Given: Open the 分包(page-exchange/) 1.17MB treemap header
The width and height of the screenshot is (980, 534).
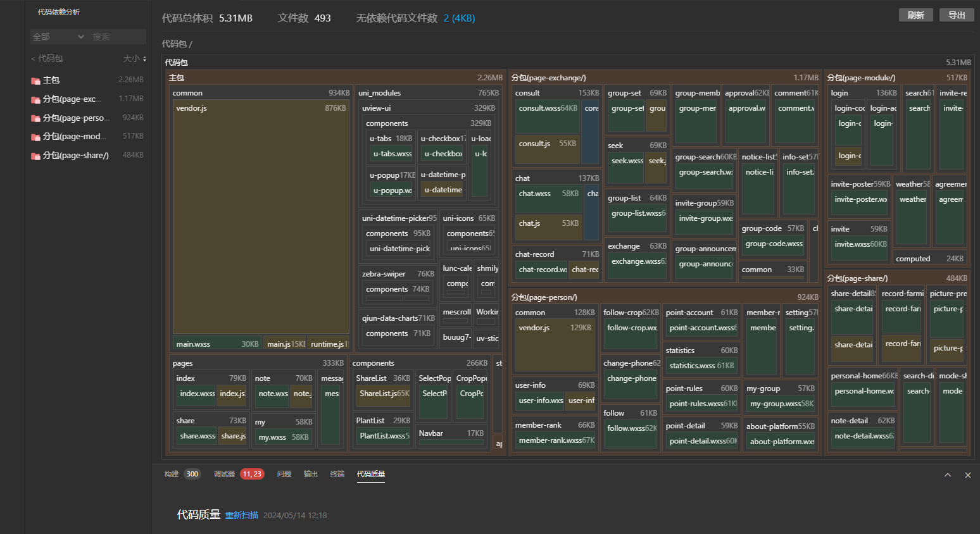Looking at the screenshot, I should click(665, 78).
